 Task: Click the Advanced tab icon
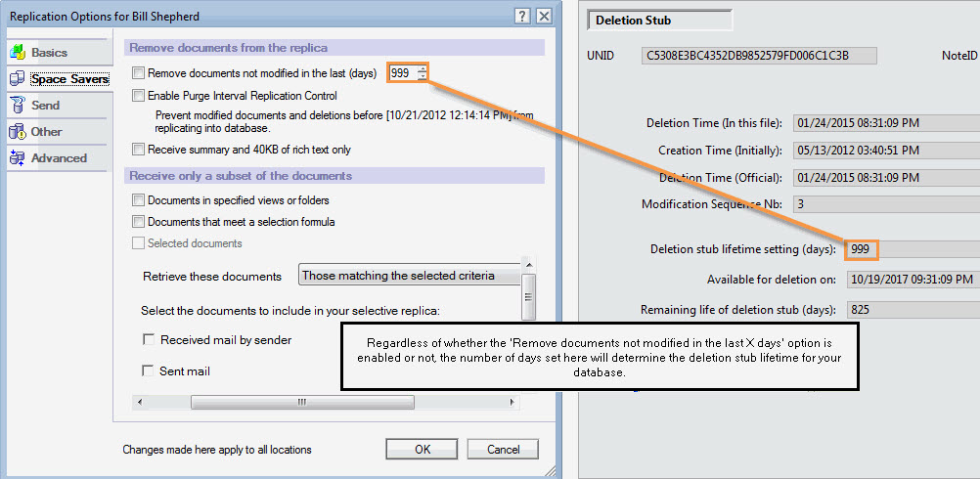click(x=18, y=158)
